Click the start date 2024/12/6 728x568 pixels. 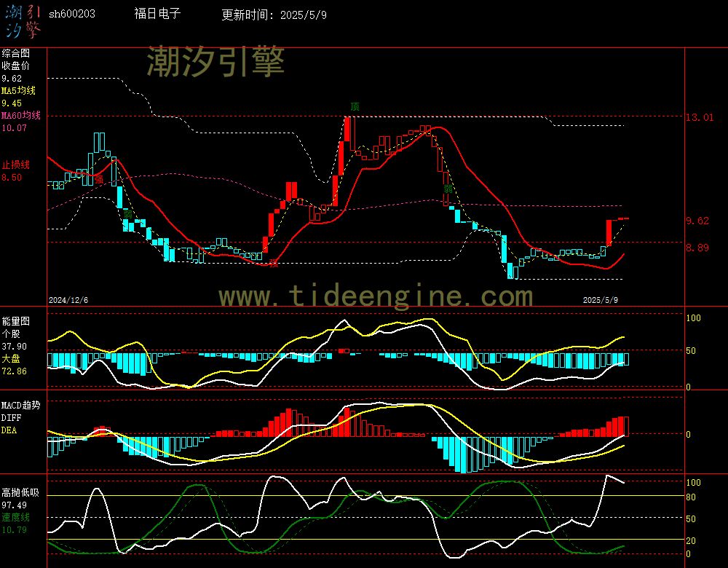click(68, 300)
